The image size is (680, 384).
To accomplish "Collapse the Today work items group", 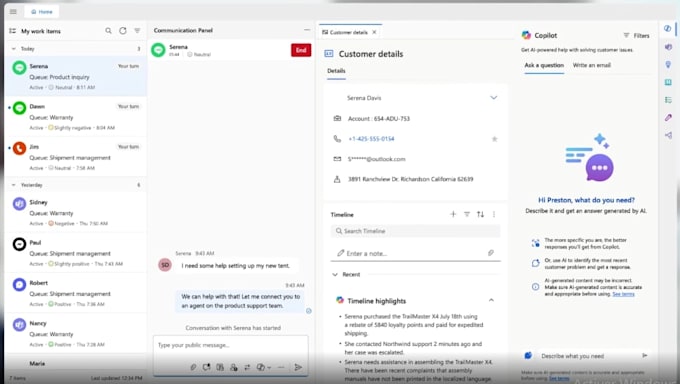I will 13,49.
